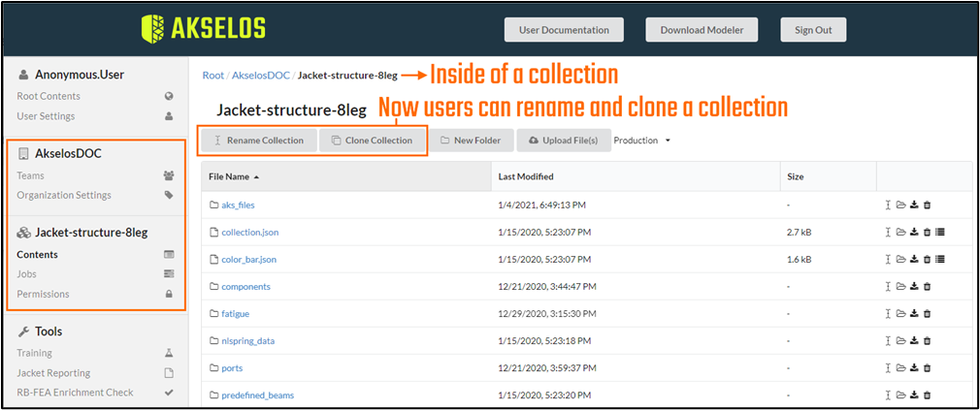
Task: Click the move icon for predefined_beams folder
Action: pos(900,395)
